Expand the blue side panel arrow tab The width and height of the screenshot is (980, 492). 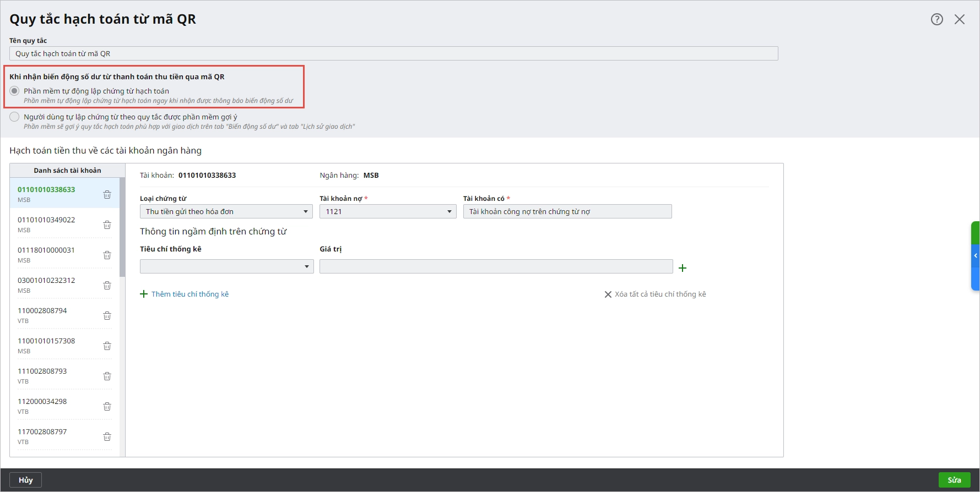976,256
